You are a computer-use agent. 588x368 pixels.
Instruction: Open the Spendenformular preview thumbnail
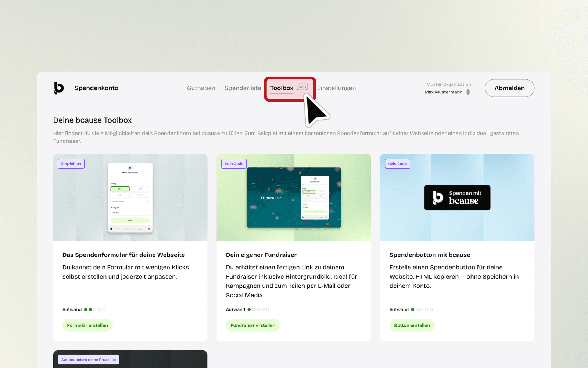tap(130, 198)
